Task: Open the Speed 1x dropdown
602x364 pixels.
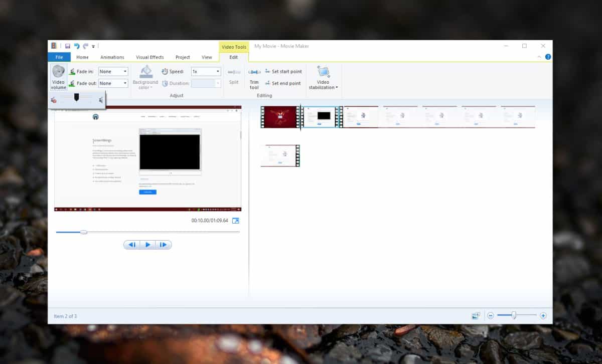Action: (206, 72)
